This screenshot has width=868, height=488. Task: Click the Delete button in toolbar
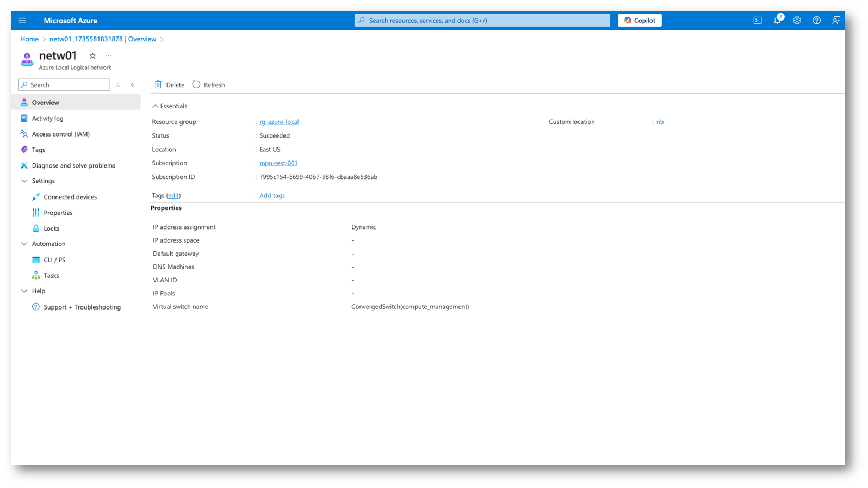click(169, 85)
